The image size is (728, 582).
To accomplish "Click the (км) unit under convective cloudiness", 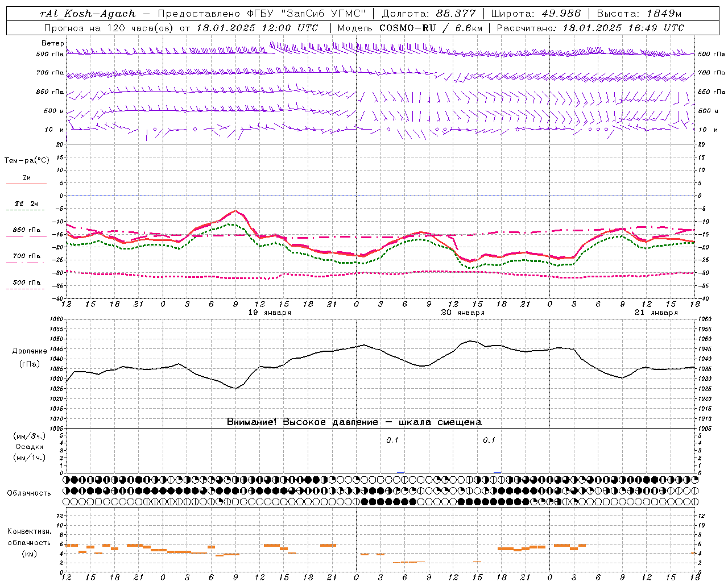I will click(x=30, y=554).
